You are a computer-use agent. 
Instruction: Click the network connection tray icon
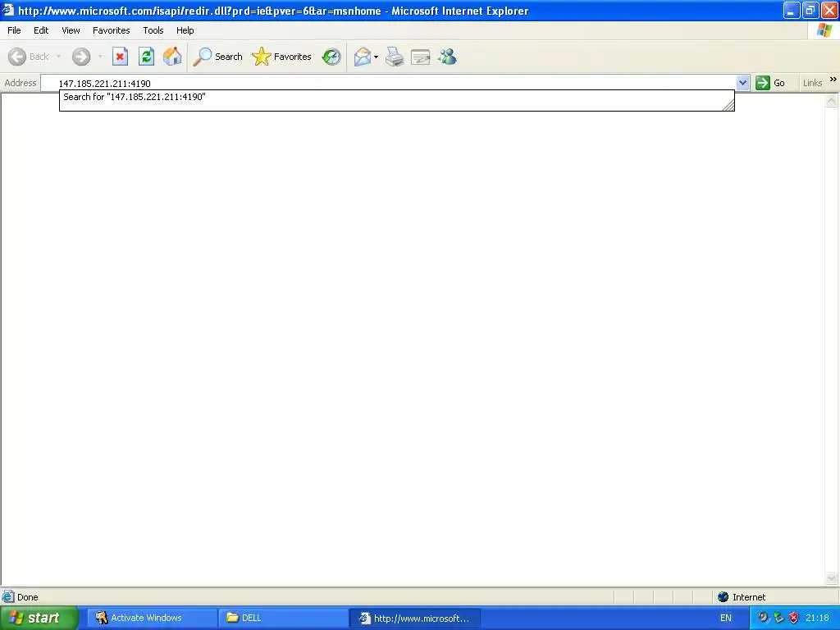pos(779,618)
